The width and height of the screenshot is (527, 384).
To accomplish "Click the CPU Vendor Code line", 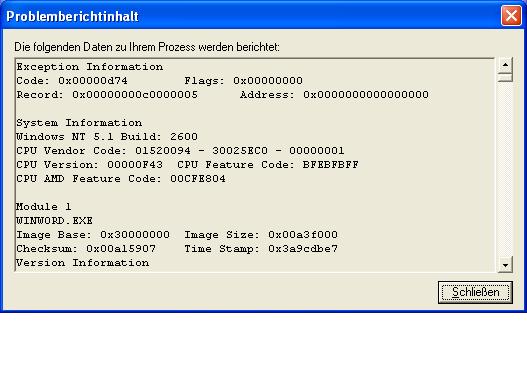I will pos(180,151).
